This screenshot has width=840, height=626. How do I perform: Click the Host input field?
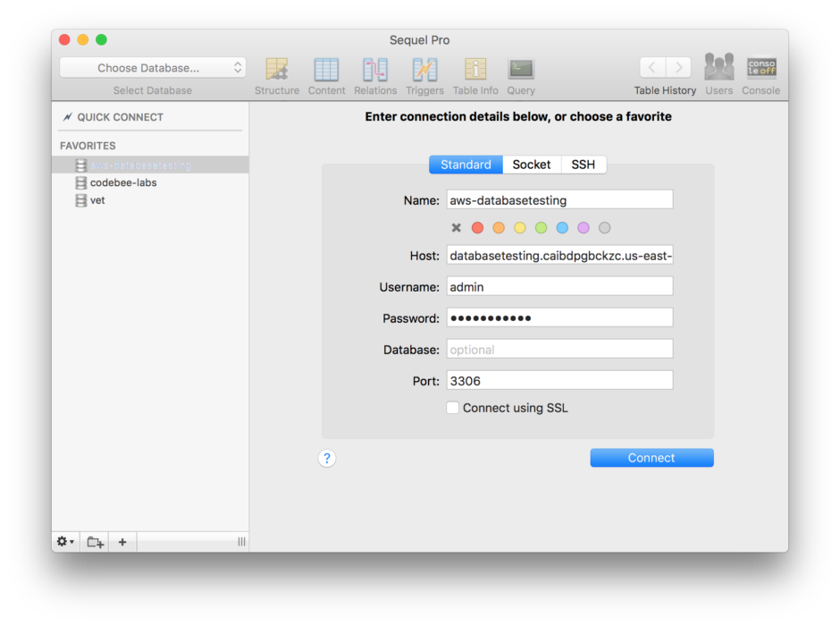(x=559, y=256)
